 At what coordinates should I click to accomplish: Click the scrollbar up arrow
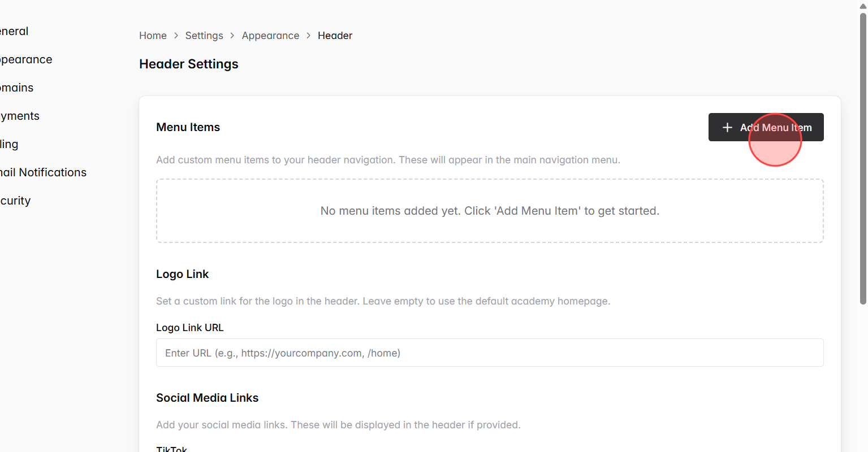pos(862,5)
